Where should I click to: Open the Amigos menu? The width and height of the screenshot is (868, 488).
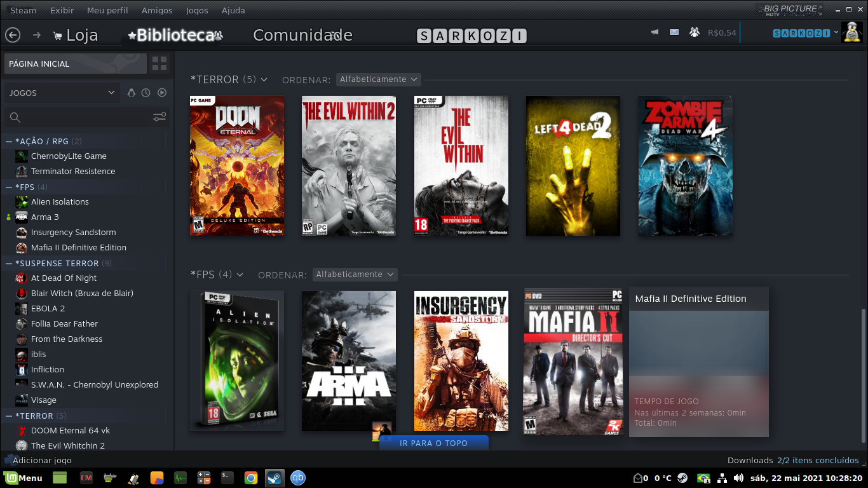coord(157,11)
